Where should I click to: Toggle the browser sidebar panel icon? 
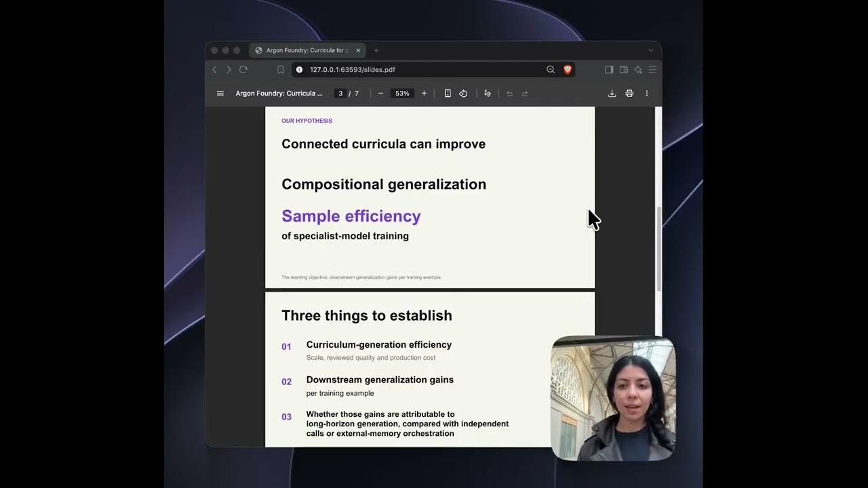pos(609,69)
